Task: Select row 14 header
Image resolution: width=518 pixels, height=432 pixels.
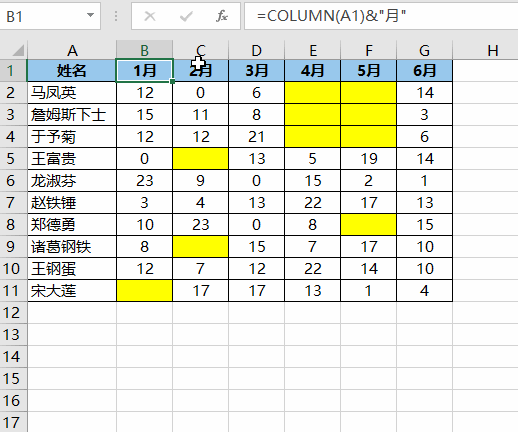Action: click(13, 357)
